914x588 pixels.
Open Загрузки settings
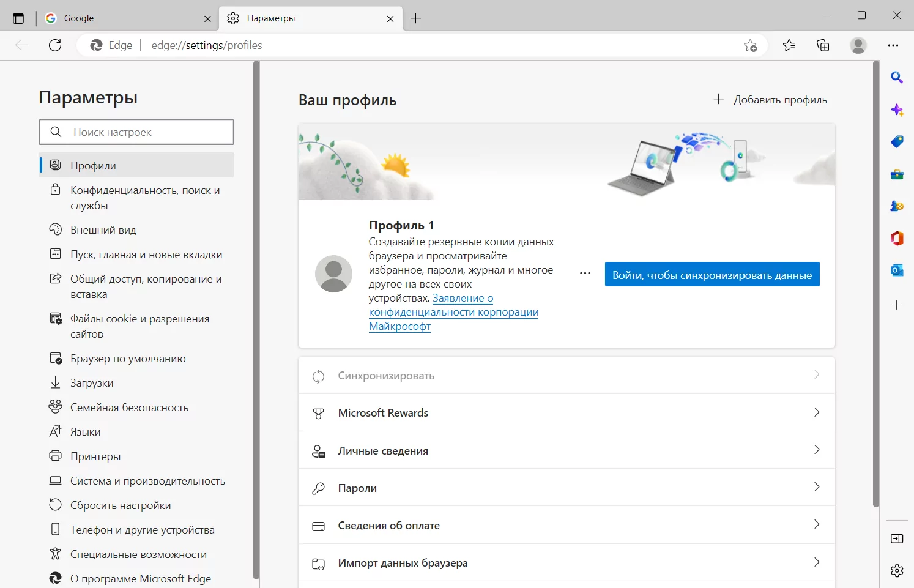click(x=136, y=382)
